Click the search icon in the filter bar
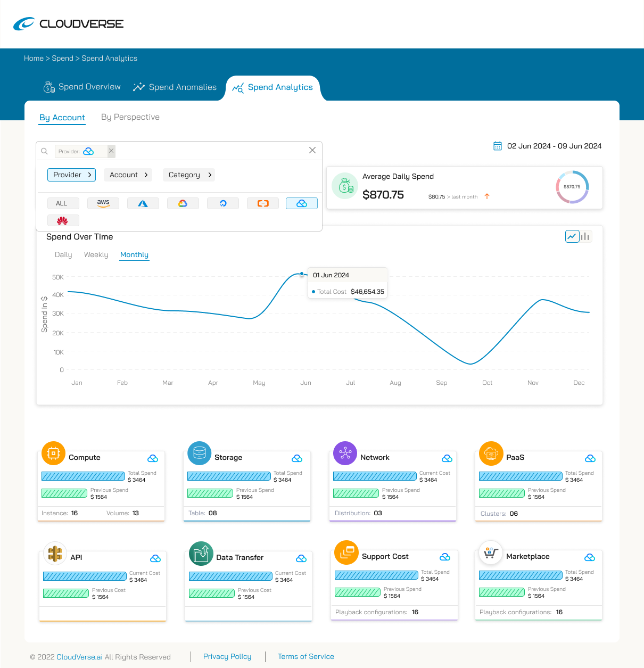This screenshot has width=644, height=668. coord(44,151)
